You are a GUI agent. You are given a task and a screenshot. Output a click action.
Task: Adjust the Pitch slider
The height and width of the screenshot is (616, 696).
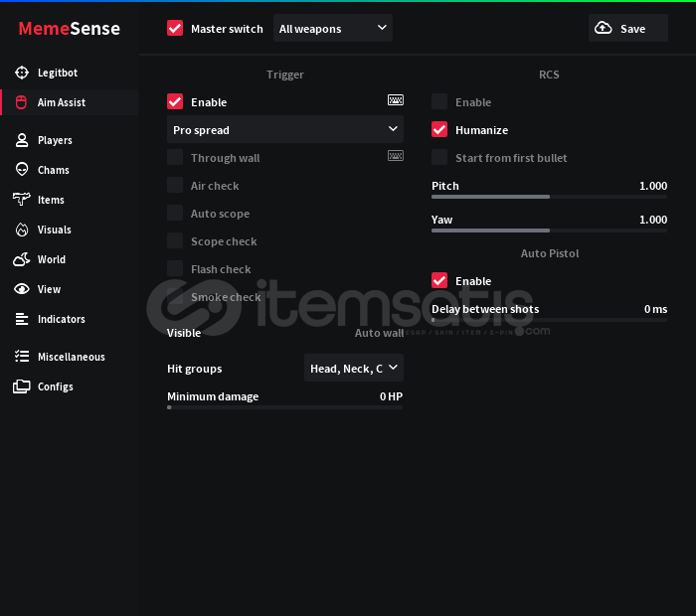pos(549,197)
